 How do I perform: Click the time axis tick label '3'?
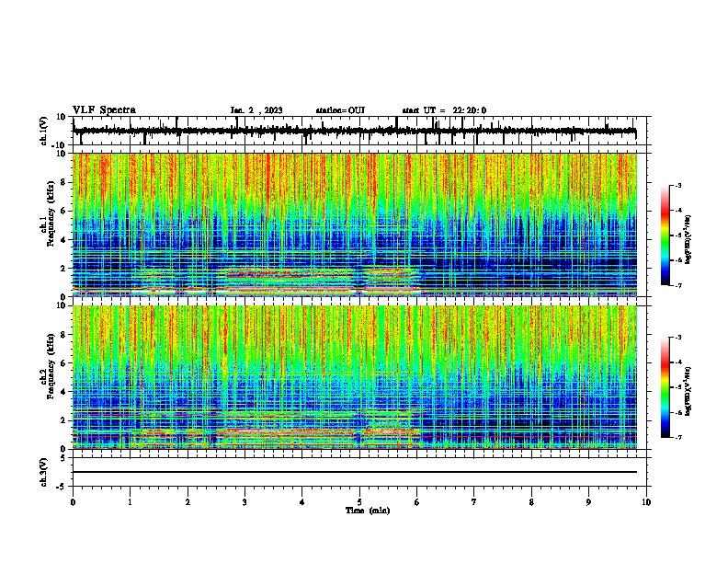245,502
